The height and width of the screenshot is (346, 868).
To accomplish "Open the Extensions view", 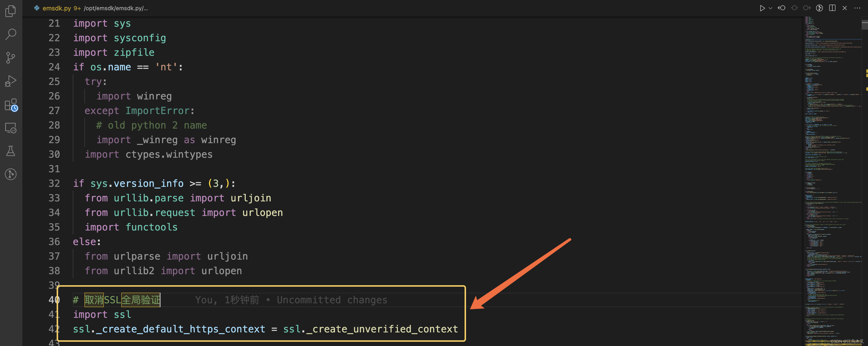I will pyautogui.click(x=11, y=105).
